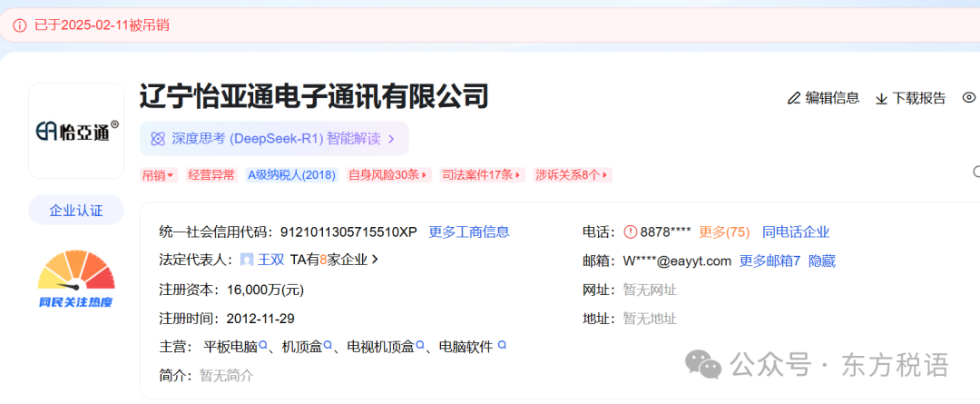The width and height of the screenshot is (980, 404).
Task: Click the warning icon beside the phone number
Action: [x=631, y=232]
